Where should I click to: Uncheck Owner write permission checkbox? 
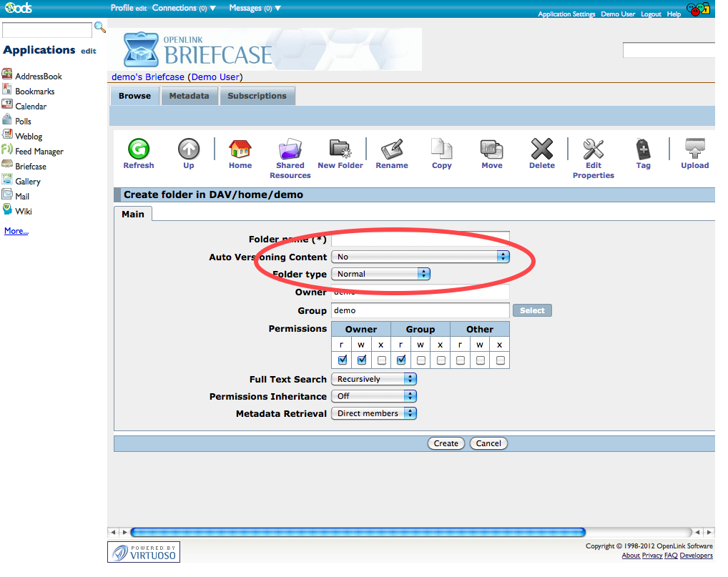(362, 360)
